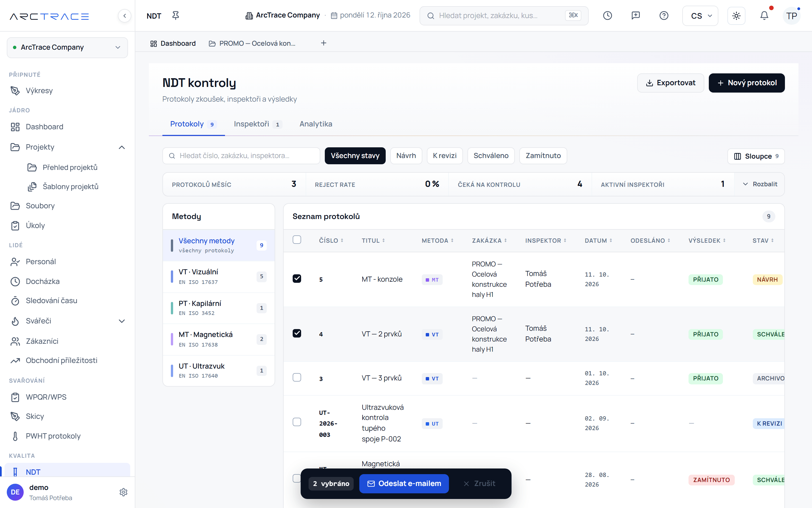812x508 pixels.
Task: Check the UT-2026-003 protocol row
Action: click(x=297, y=422)
